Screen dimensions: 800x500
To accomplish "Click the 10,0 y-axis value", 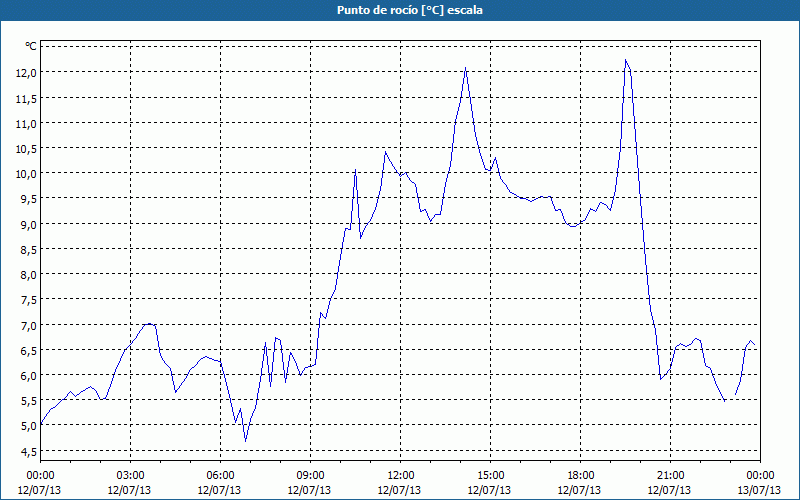I will (x=27, y=174).
